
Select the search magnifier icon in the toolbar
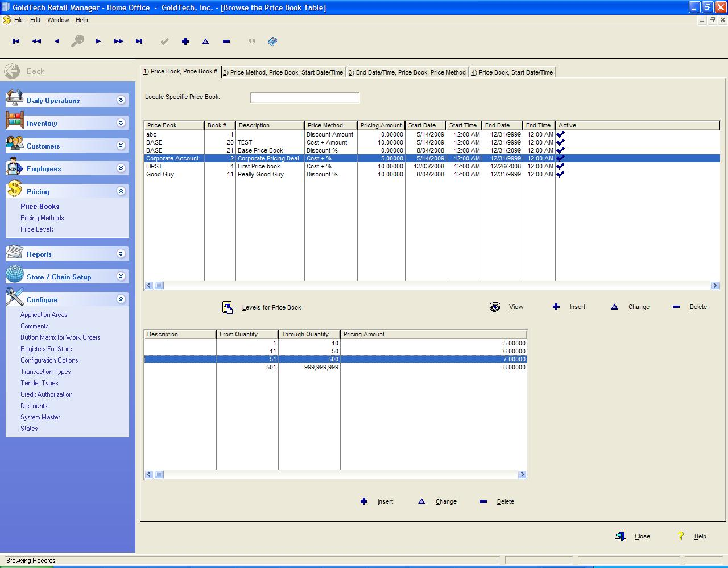coord(78,41)
